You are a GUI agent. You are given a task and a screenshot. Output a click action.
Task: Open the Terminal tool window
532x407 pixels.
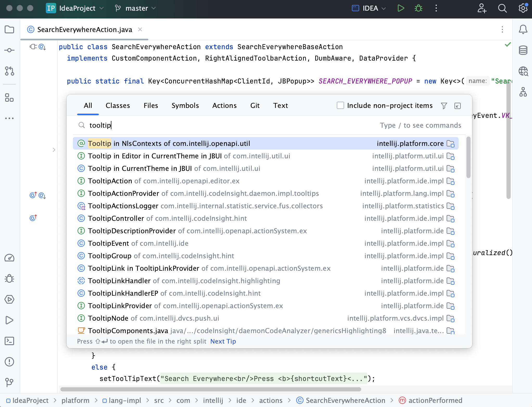pos(9,341)
